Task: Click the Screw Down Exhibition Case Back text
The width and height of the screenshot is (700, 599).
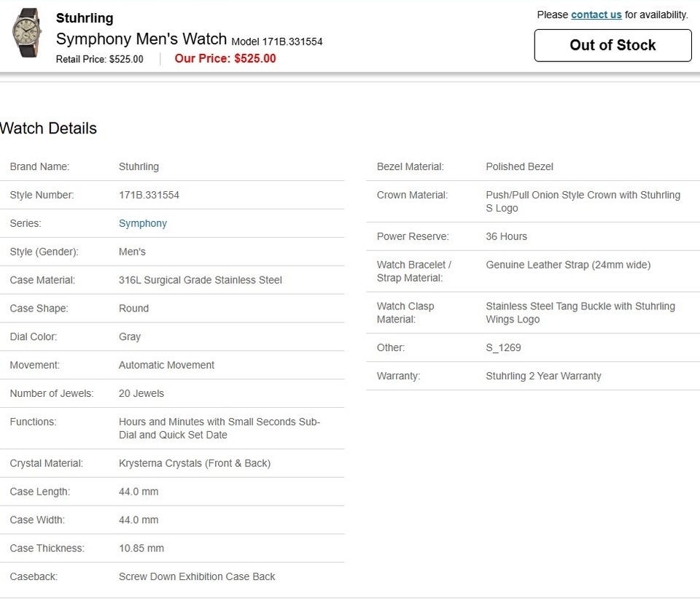Action: click(197, 576)
